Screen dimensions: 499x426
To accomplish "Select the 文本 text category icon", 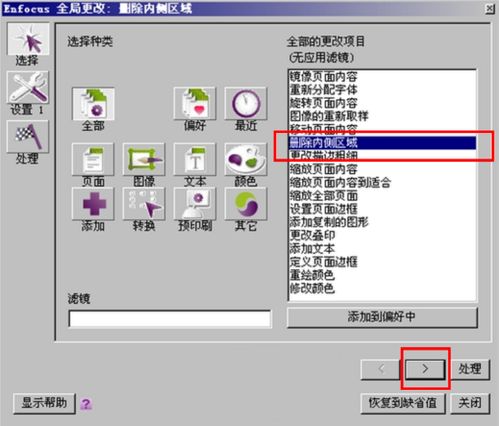I will pyautogui.click(x=195, y=159).
